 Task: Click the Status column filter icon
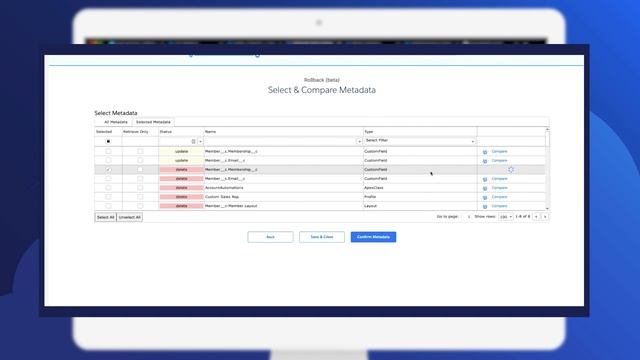(193, 141)
